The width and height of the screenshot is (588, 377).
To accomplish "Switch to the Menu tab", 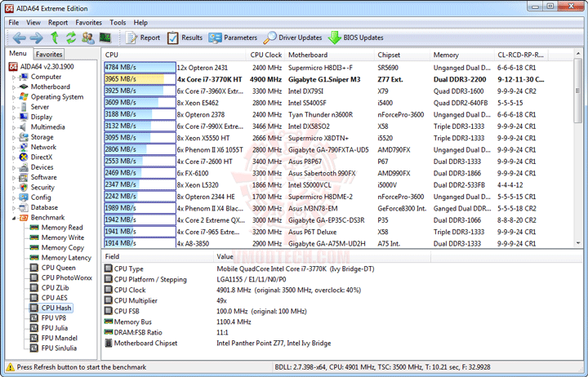I will [x=18, y=53].
